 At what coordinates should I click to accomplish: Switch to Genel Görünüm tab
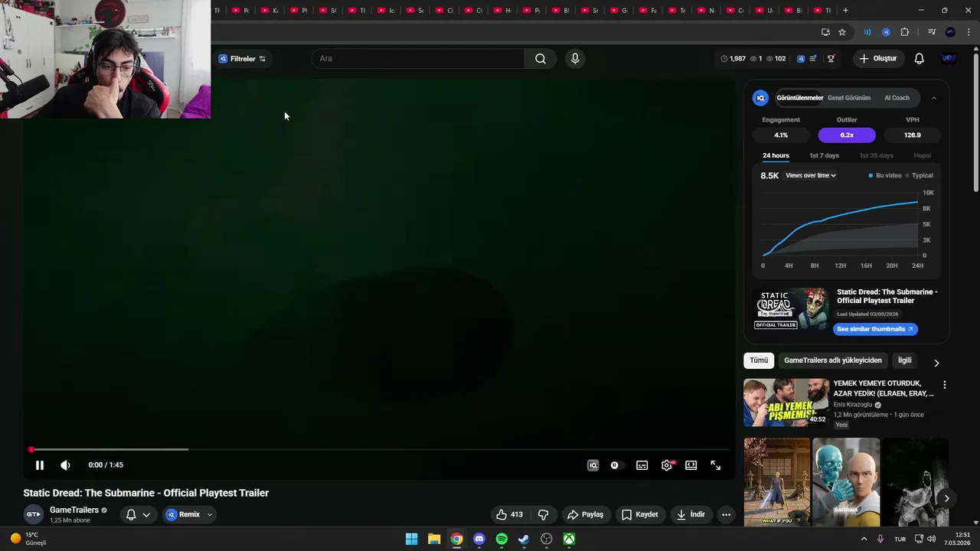849,98
